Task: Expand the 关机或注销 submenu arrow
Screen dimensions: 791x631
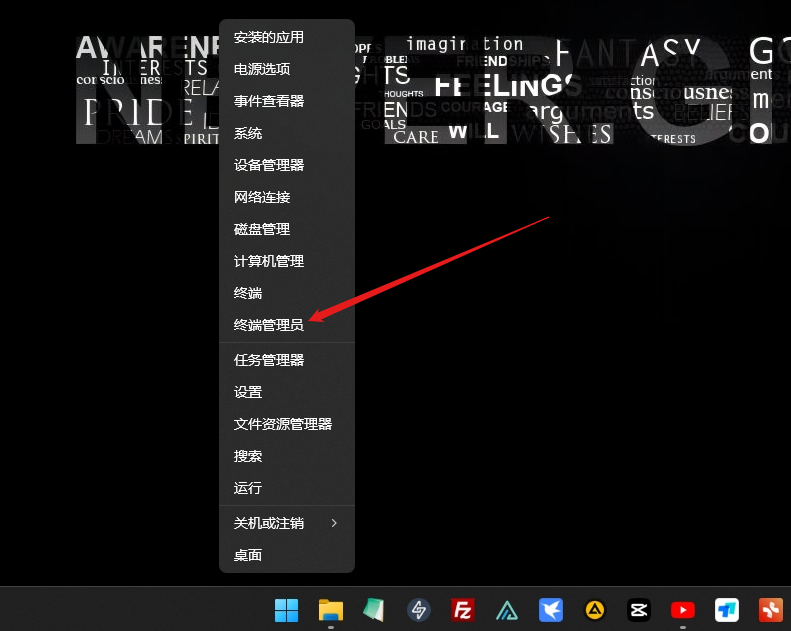Action: tap(334, 523)
